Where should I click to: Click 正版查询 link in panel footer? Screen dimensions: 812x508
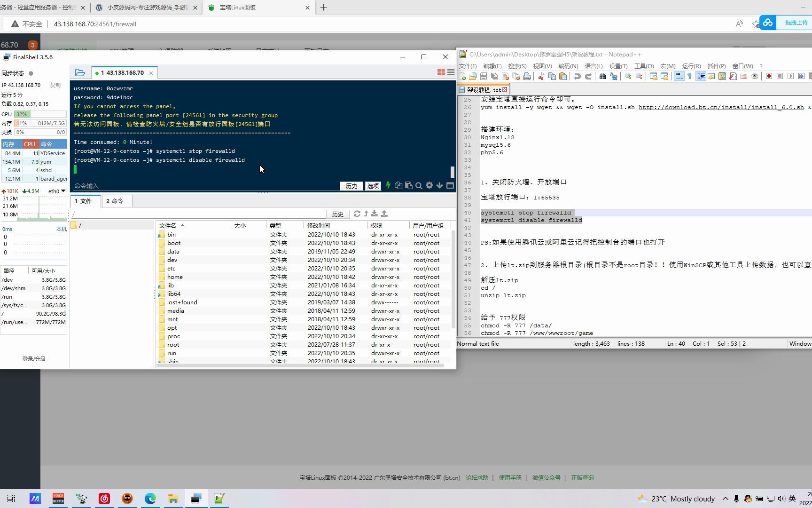click(582, 478)
